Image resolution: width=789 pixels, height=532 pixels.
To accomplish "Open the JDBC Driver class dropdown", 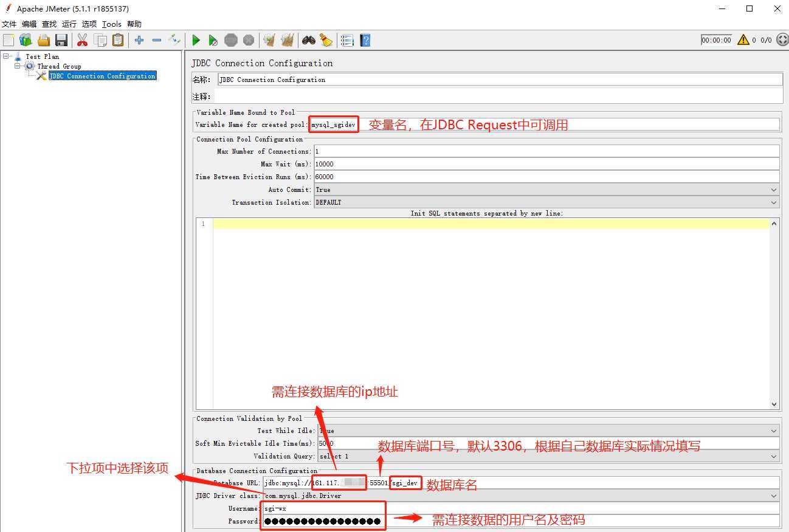I will click(x=774, y=496).
